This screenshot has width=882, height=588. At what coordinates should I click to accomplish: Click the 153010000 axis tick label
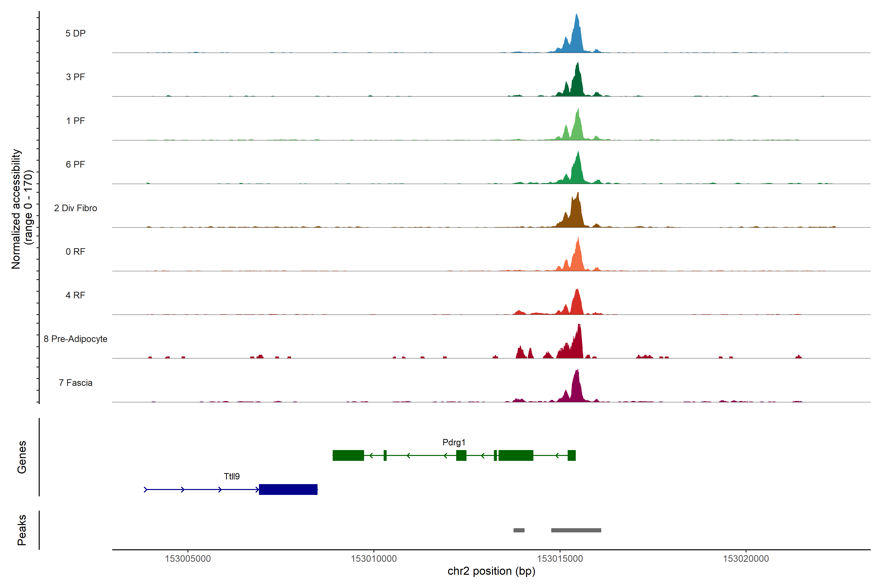point(373,559)
